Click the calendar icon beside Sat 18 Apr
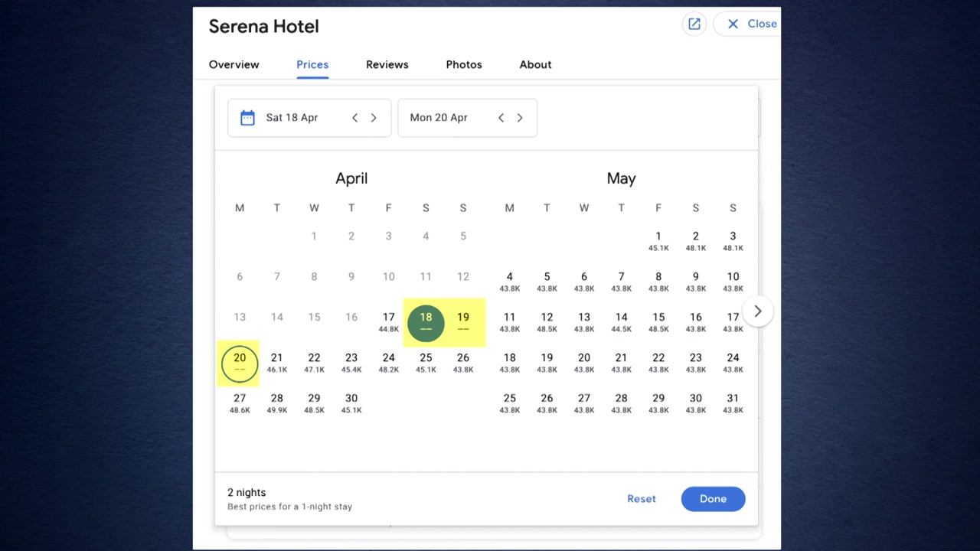Viewport: 980px width, 551px height. coord(247,118)
